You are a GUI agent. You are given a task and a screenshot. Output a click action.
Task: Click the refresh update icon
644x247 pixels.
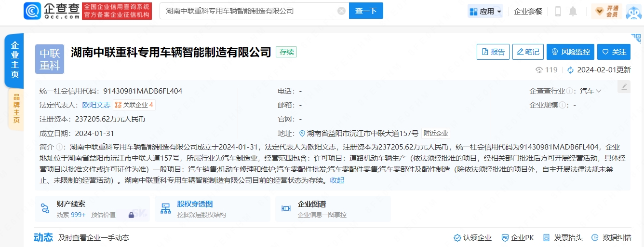coord(571,70)
